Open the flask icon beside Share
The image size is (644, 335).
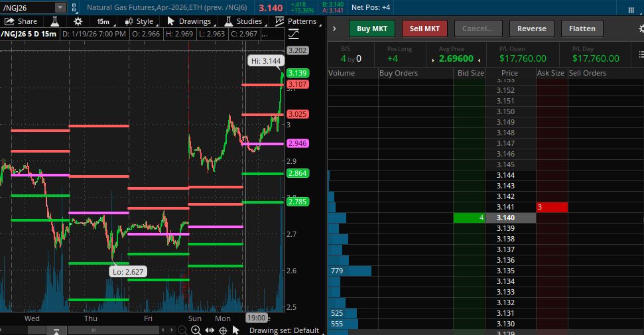point(56,21)
